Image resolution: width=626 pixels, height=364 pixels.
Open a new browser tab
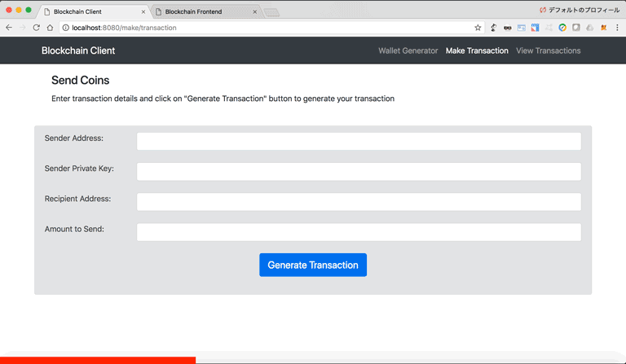[x=271, y=12]
